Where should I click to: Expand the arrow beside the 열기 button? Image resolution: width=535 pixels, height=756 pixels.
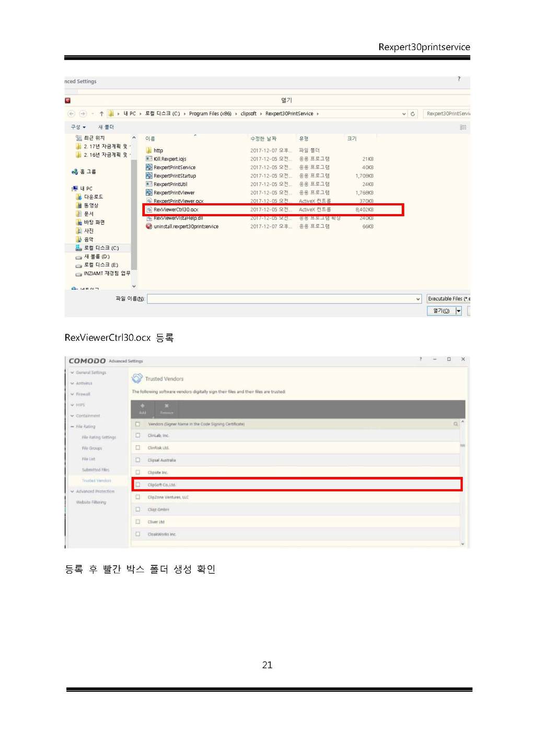pyautogui.click(x=459, y=311)
